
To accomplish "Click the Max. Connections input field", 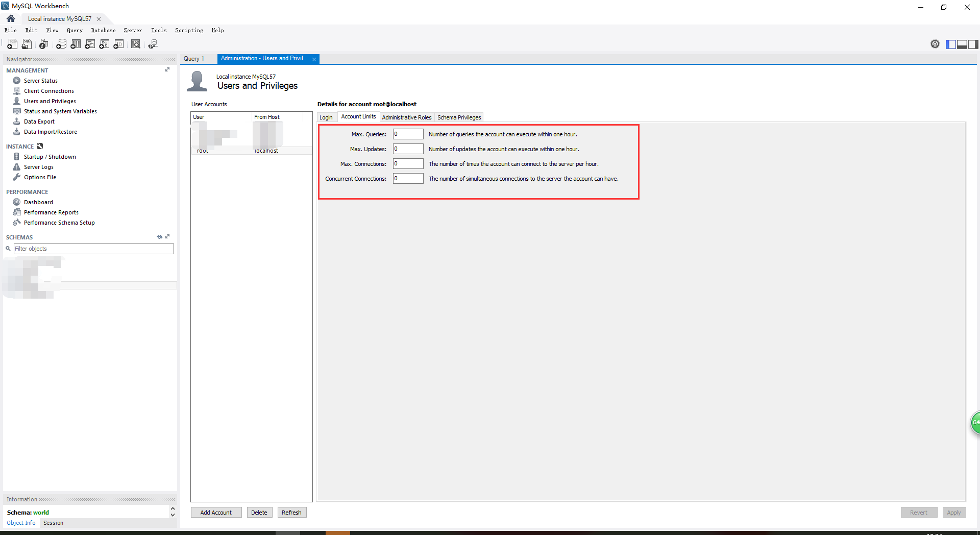I will 408,163.
